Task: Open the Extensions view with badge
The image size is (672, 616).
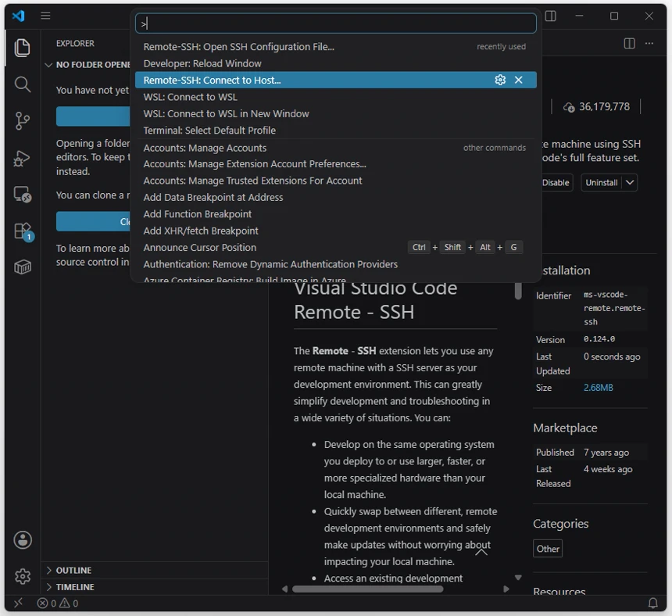Action: (23, 231)
